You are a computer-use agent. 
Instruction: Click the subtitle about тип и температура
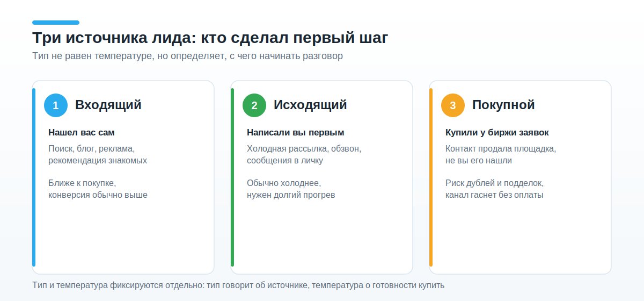pos(187,56)
